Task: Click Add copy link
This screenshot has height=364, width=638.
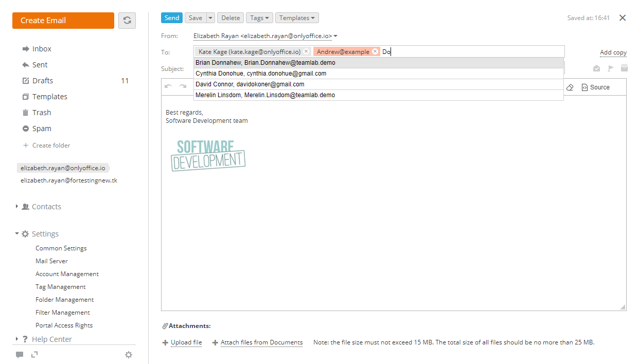Action: tap(613, 52)
